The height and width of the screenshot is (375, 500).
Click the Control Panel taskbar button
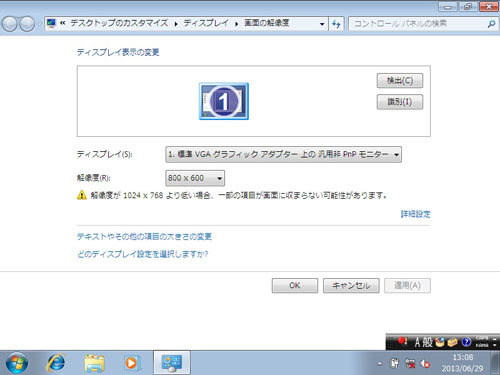[x=172, y=363]
